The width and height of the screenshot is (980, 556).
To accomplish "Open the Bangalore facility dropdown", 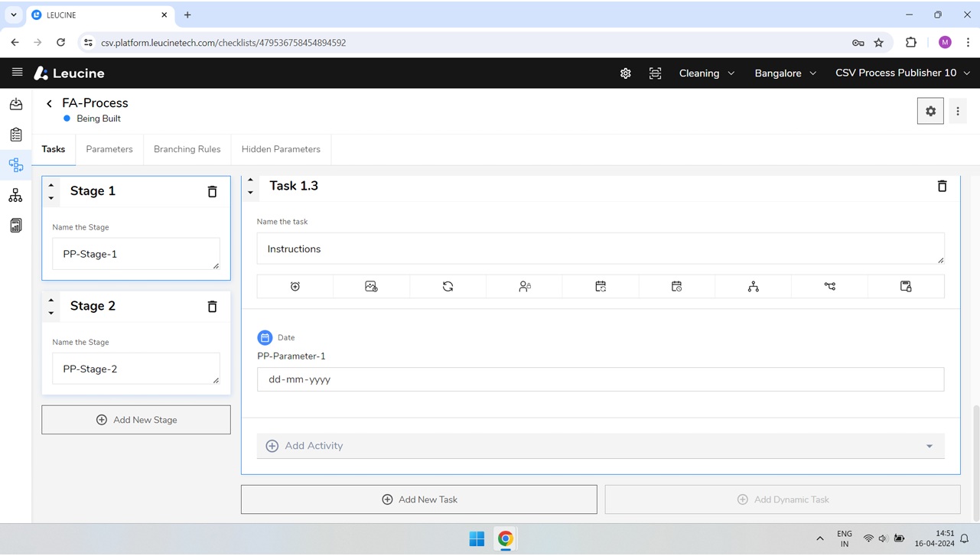I will (x=786, y=73).
